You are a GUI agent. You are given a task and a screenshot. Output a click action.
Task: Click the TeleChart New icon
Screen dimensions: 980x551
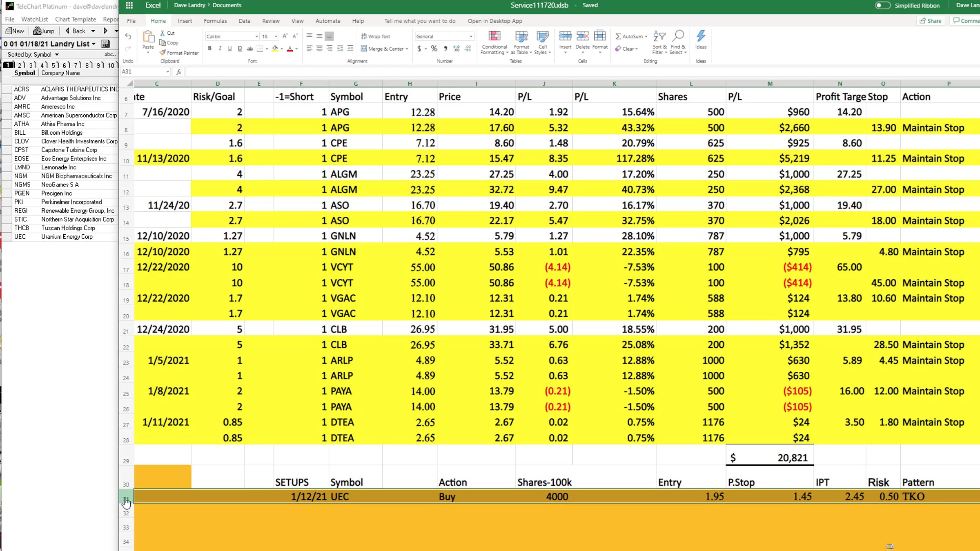pos(15,31)
